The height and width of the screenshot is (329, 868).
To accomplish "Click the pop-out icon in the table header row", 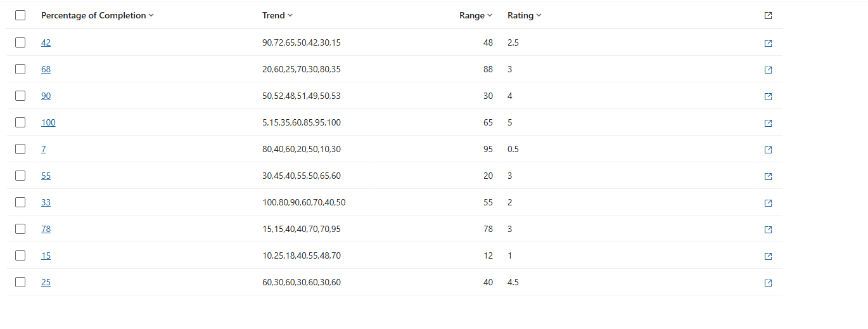I will click(768, 16).
